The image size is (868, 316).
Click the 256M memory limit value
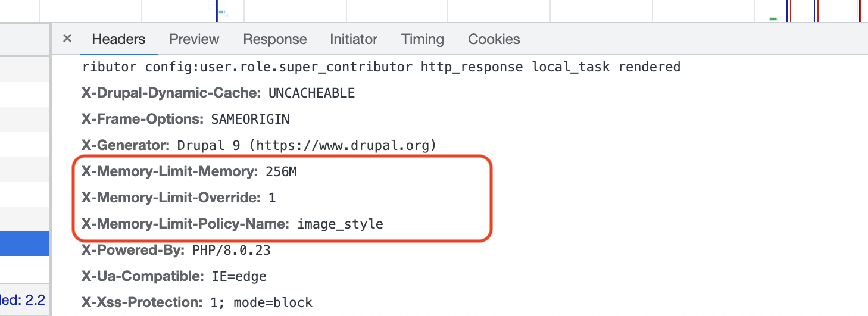[281, 172]
